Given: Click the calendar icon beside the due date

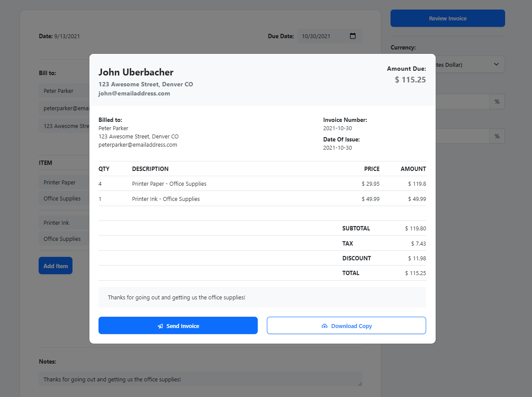Looking at the screenshot, I should [352, 36].
